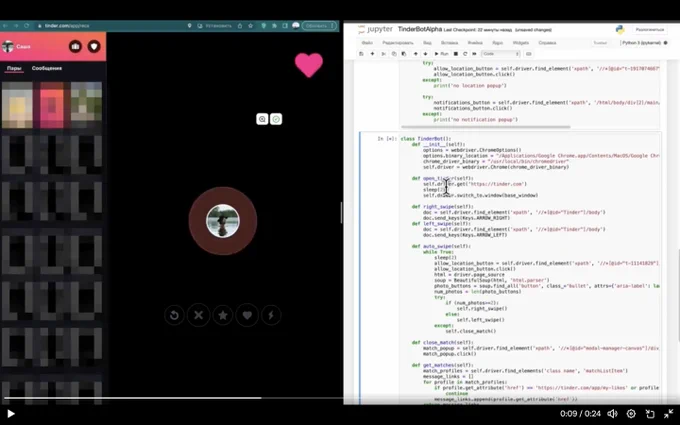Image resolution: width=680 pixels, height=425 pixels.
Task: Switch to the Сообщения tab
Action: point(47,68)
